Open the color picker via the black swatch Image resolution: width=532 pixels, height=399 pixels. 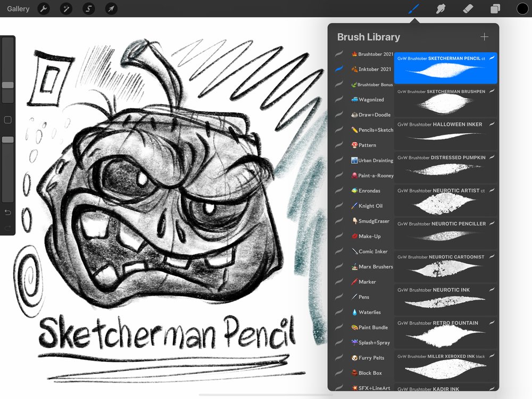point(522,9)
